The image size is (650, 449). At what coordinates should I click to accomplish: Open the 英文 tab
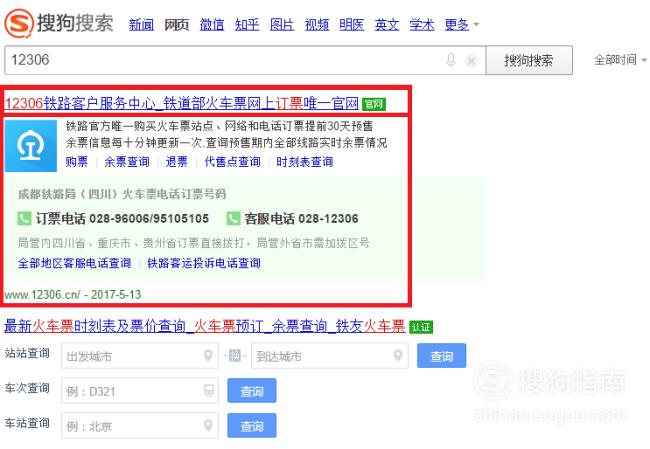[387, 25]
